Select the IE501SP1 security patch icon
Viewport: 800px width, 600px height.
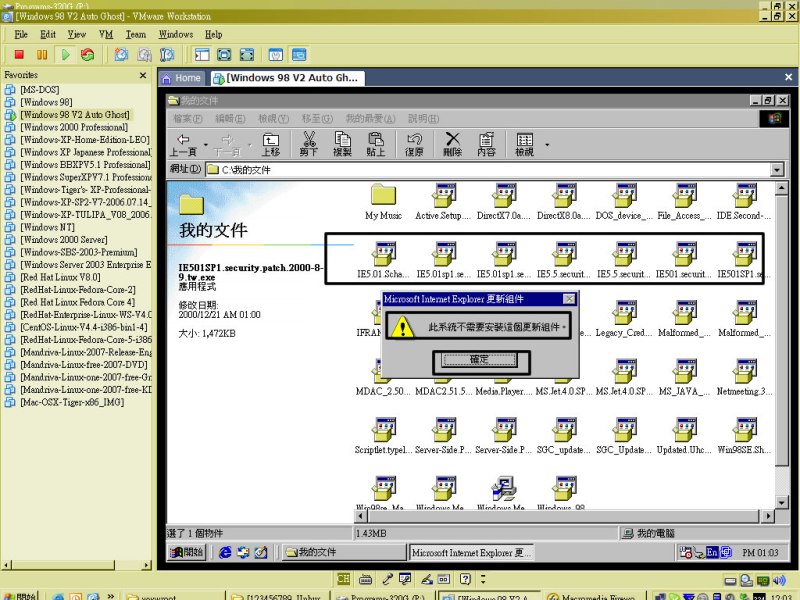(x=745, y=261)
